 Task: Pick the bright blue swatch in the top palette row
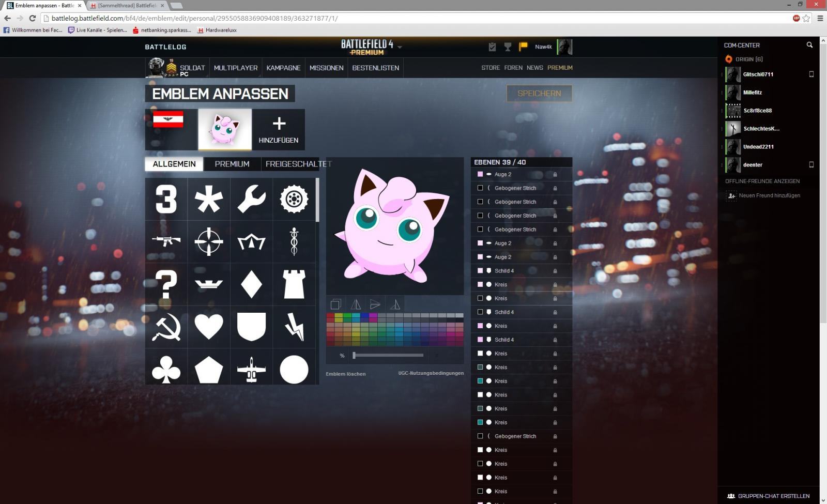(364, 315)
